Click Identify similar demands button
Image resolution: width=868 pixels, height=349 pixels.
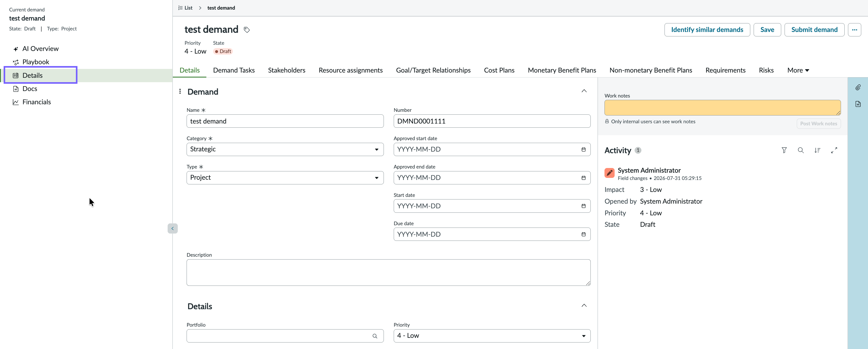pyautogui.click(x=707, y=30)
